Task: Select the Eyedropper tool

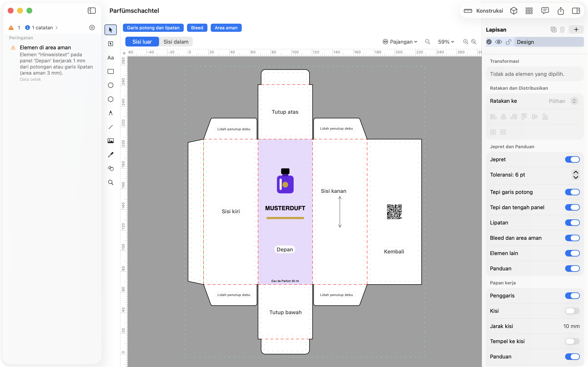Action: pos(110,155)
